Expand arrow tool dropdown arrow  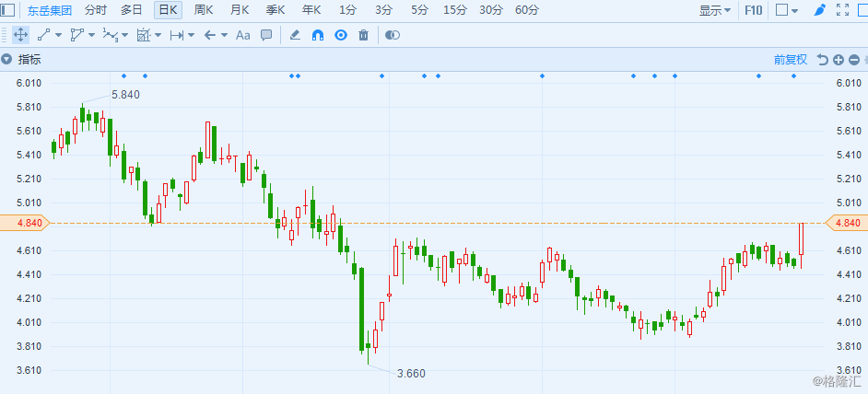pyautogui.click(x=224, y=35)
